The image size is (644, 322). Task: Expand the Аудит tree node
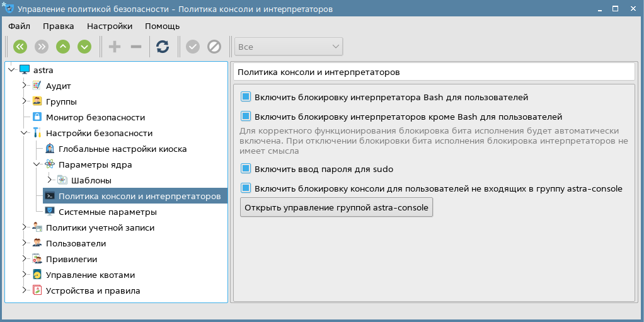[24, 86]
